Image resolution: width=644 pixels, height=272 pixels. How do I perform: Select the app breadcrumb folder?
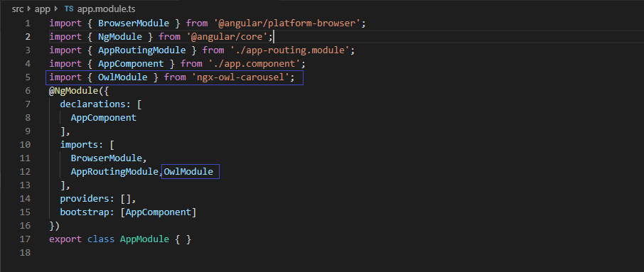(43, 9)
